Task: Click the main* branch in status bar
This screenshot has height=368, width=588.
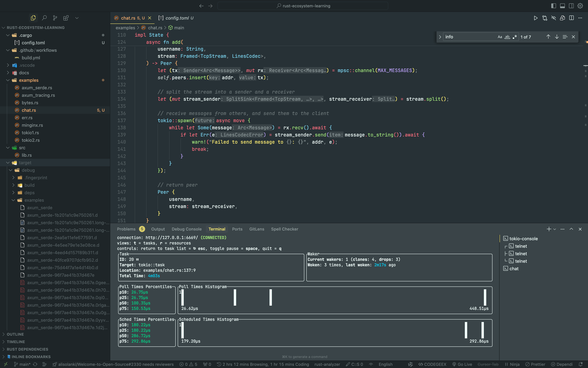Action: click(22, 364)
